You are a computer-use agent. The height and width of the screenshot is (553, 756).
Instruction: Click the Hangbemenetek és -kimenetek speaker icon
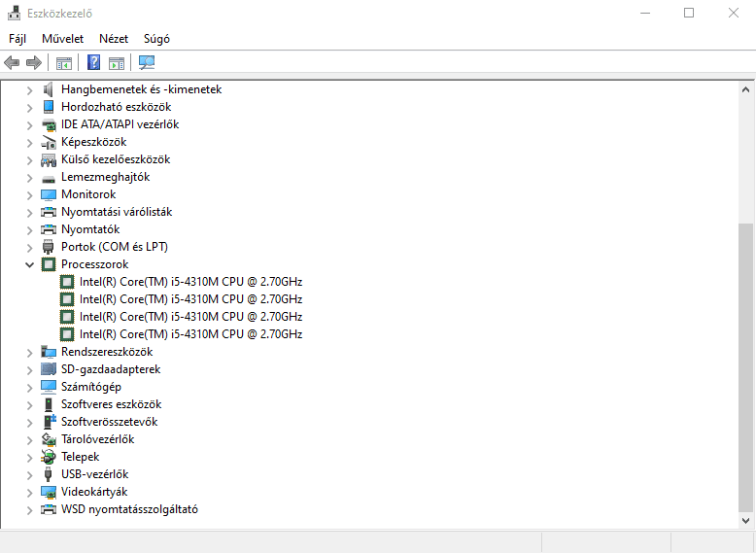(49, 89)
